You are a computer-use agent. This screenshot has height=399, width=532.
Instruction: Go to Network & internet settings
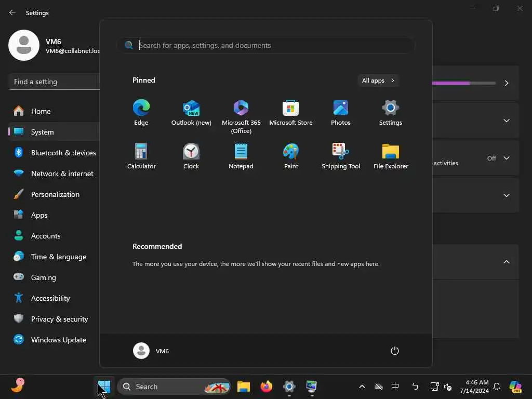coord(54,174)
